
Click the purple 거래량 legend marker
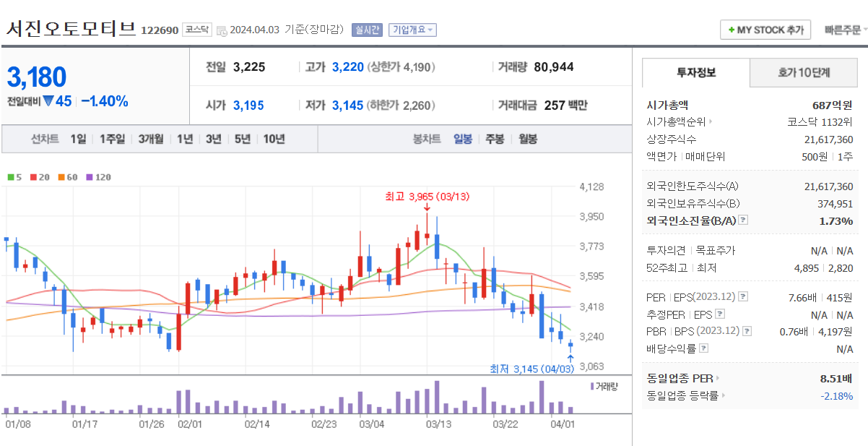(x=592, y=386)
